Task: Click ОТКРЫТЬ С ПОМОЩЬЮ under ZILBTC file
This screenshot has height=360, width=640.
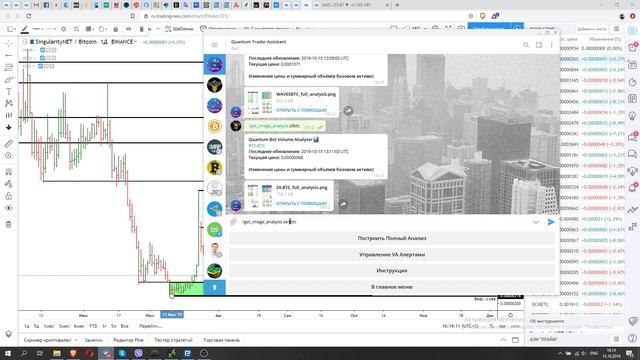Action: pyautogui.click(x=302, y=203)
